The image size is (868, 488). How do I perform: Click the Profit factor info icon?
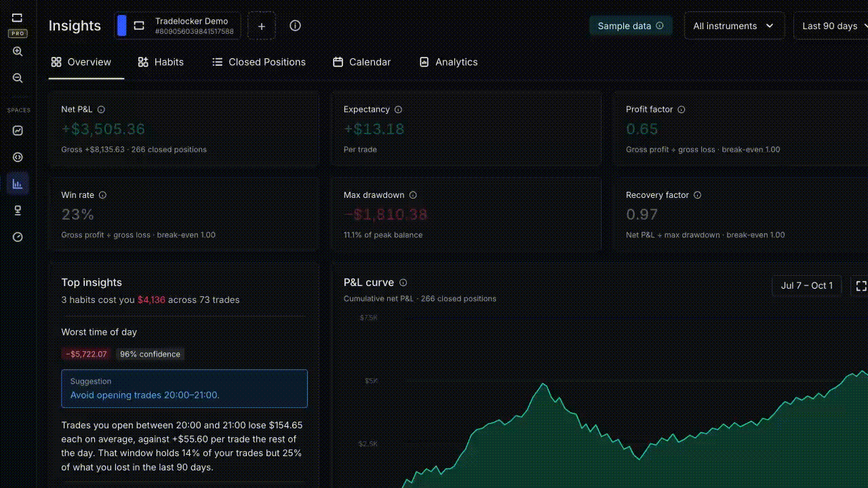click(682, 109)
